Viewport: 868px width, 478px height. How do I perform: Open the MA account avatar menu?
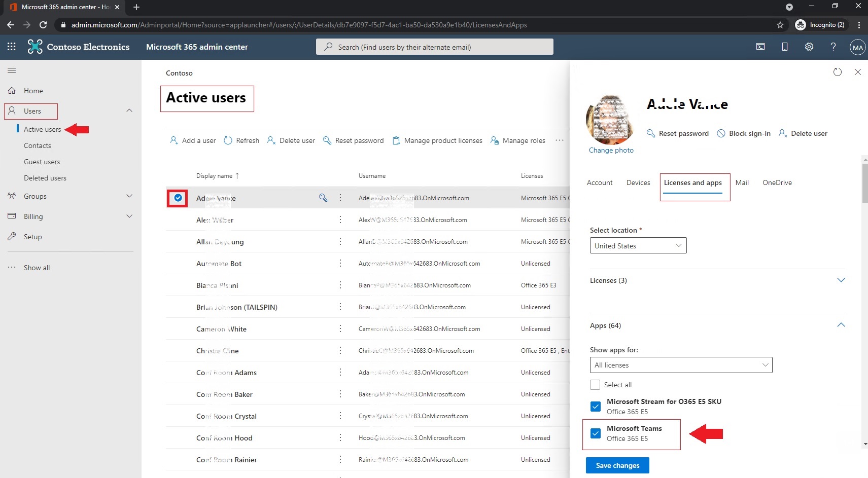[x=857, y=47]
